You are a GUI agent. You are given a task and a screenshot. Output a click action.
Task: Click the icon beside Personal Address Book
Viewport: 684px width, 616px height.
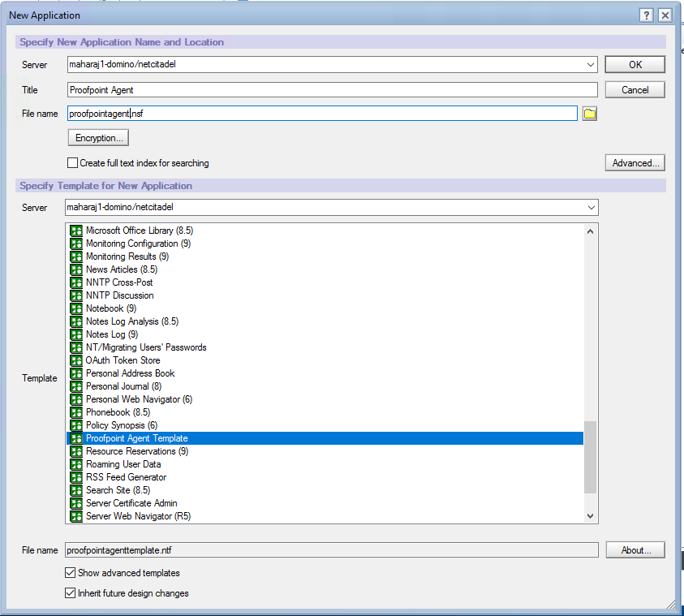76,373
